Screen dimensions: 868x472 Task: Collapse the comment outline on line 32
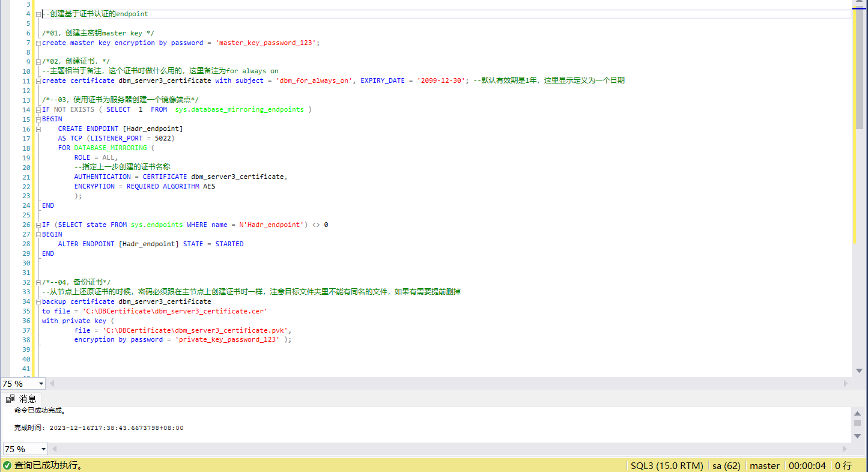[38, 282]
